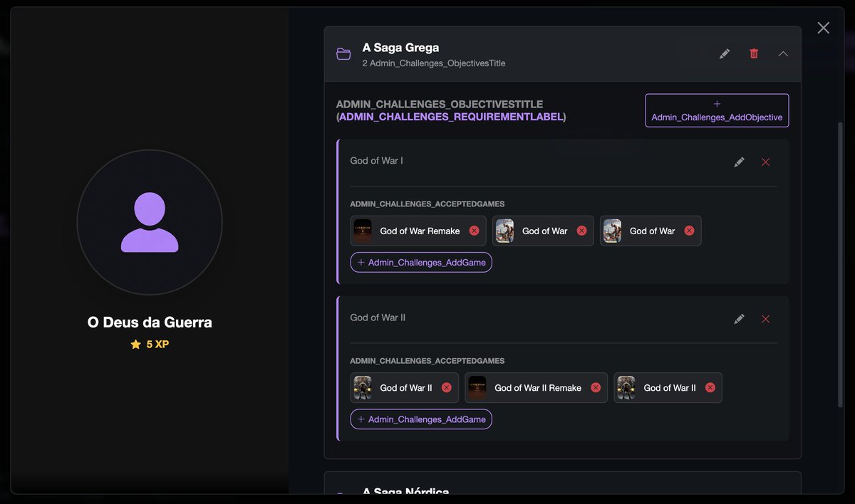Remove God of War Remake from accepted games

[475, 231]
